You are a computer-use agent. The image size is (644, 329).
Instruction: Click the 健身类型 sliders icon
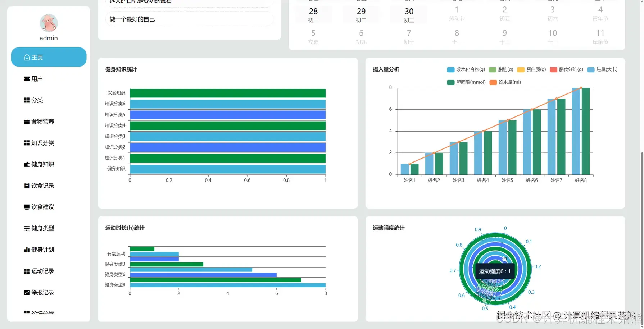pos(27,228)
